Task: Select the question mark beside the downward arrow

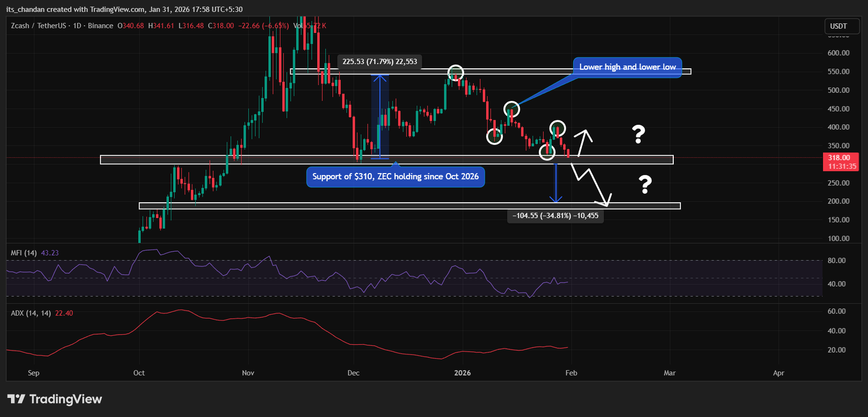Action: [644, 184]
